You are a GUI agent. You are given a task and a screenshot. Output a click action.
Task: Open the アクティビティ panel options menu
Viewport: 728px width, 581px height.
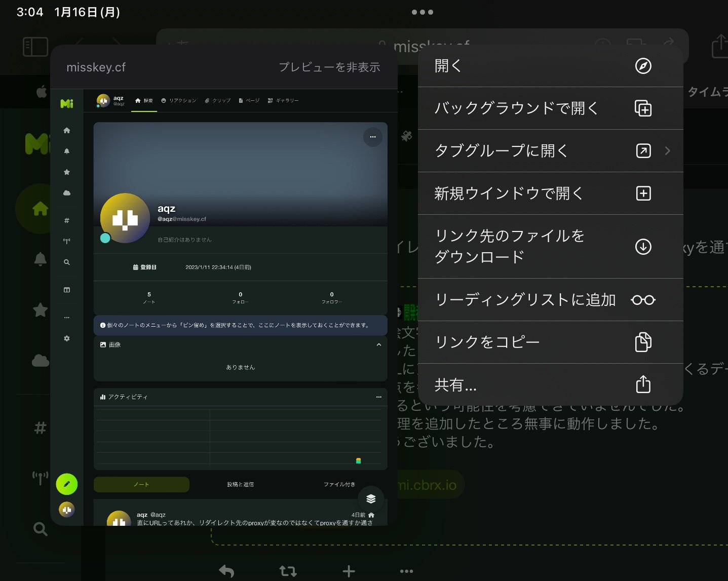(x=379, y=397)
